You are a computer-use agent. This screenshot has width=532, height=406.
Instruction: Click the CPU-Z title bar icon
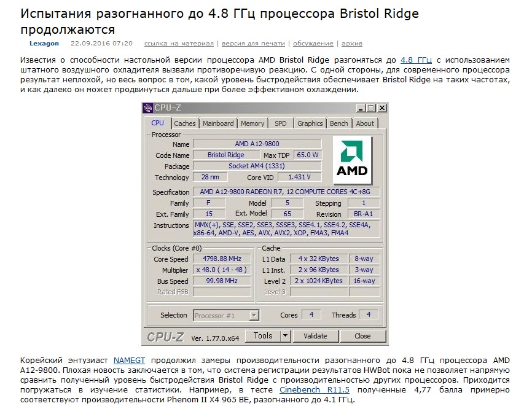148,108
